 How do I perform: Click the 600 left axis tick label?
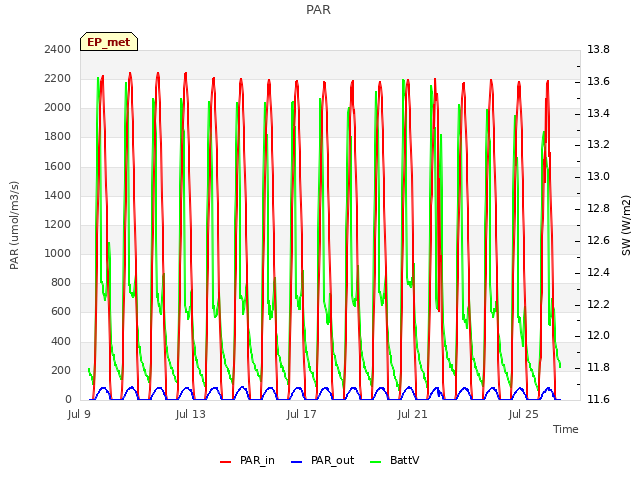(x=61, y=311)
